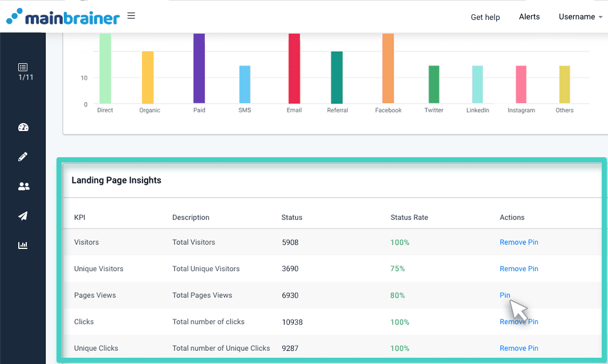
Task: Click the red Email bar
Action: coord(294,68)
